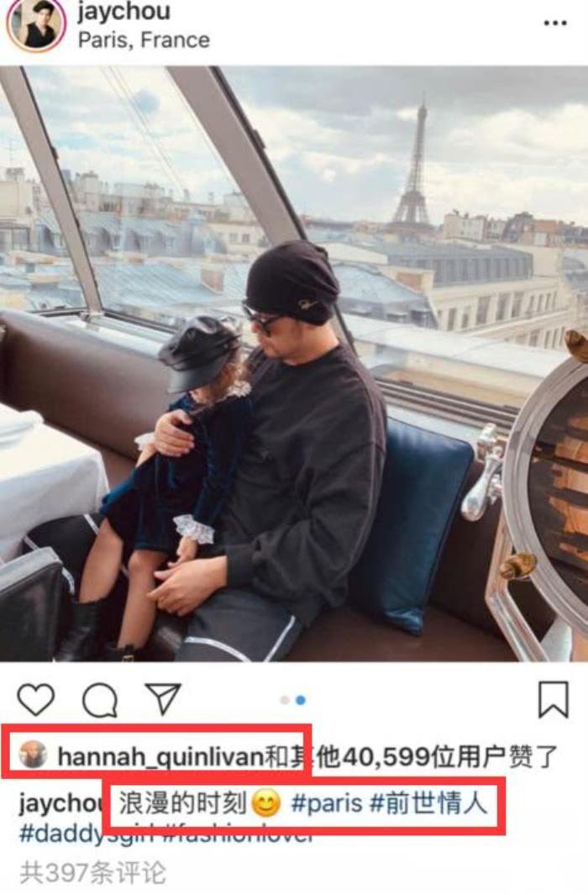588x895 pixels.
Task: Open the #paris hashtag
Action: [x=327, y=803]
